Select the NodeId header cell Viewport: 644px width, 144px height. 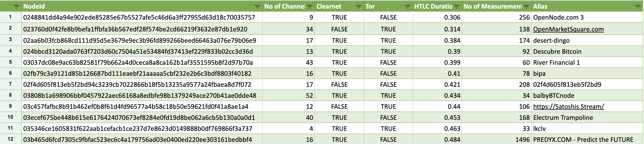pos(135,6)
